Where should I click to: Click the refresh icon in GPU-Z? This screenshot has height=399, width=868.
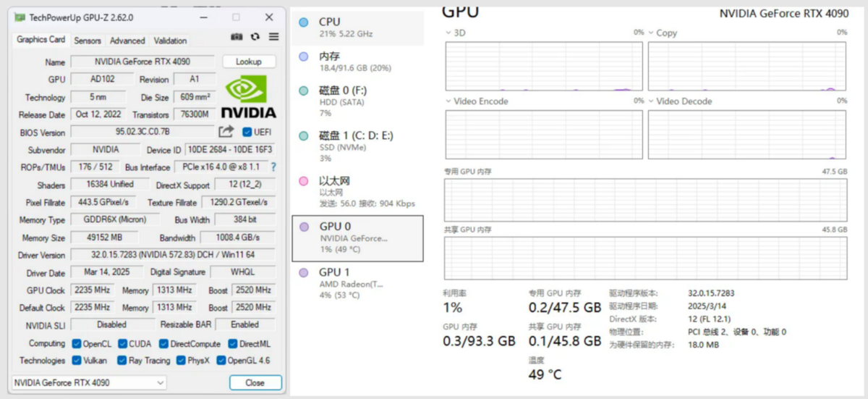click(255, 37)
